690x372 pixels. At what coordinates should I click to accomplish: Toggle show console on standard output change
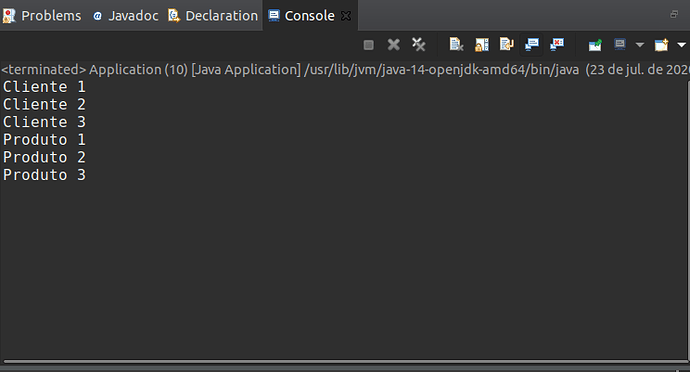(532, 44)
